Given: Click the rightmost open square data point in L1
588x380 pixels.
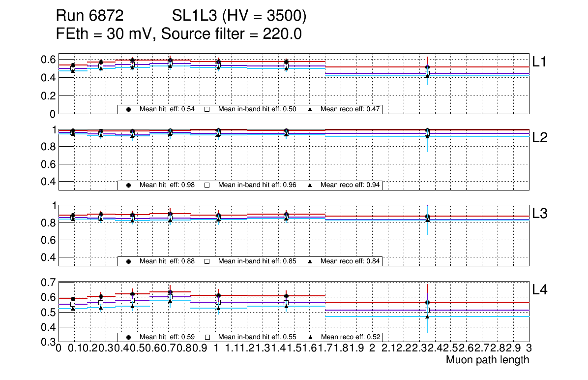Looking at the screenshot, I should (x=427, y=73).
